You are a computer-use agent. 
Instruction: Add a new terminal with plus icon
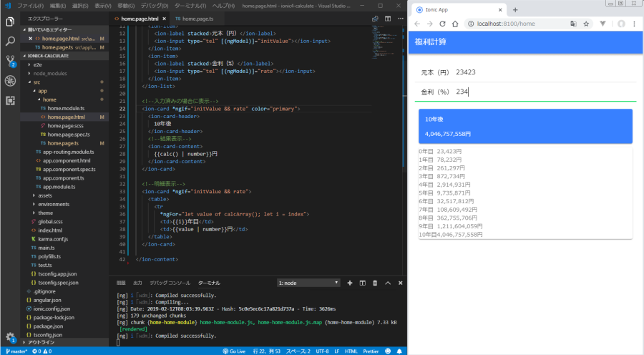coord(350,283)
